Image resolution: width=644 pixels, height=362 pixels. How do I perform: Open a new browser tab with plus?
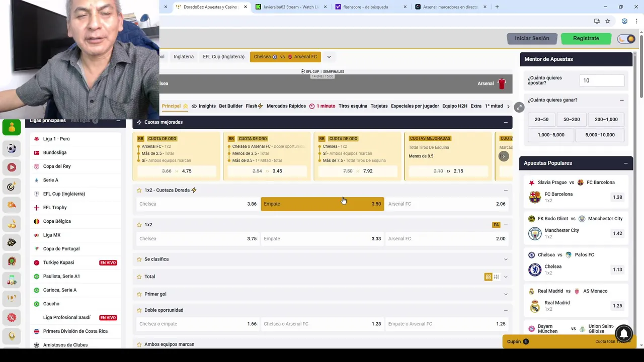[x=497, y=7]
